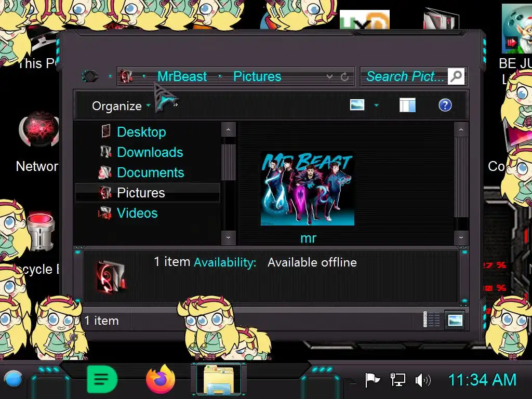The image size is (532, 399).
Task: Click navigation pane scroll up arrow
Action: (x=229, y=129)
